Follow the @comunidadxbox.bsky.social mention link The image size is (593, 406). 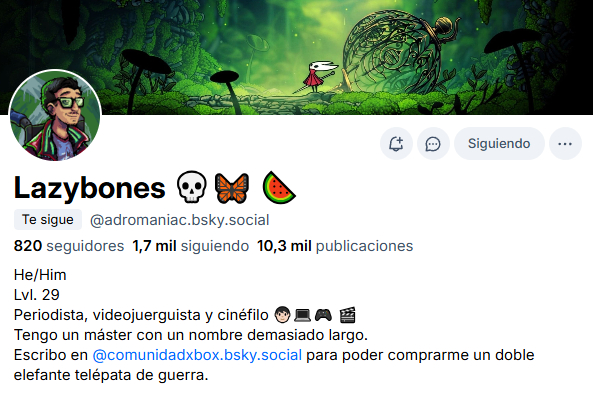[x=197, y=355]
